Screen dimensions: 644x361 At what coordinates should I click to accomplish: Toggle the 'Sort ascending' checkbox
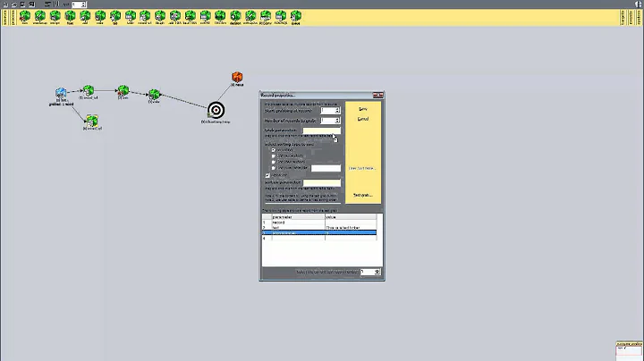click(x=273, y=155)
